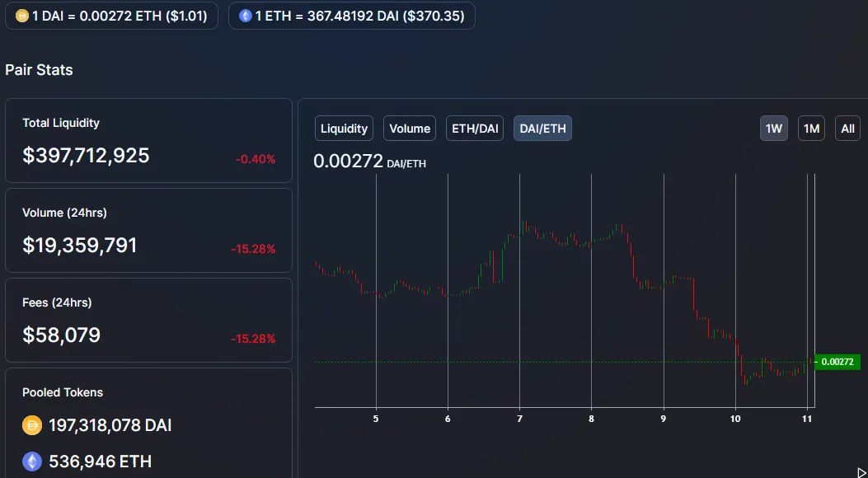
Task: Click the Volume (24hrs) label
Action: pyautogui.click(x=65, y=213)
